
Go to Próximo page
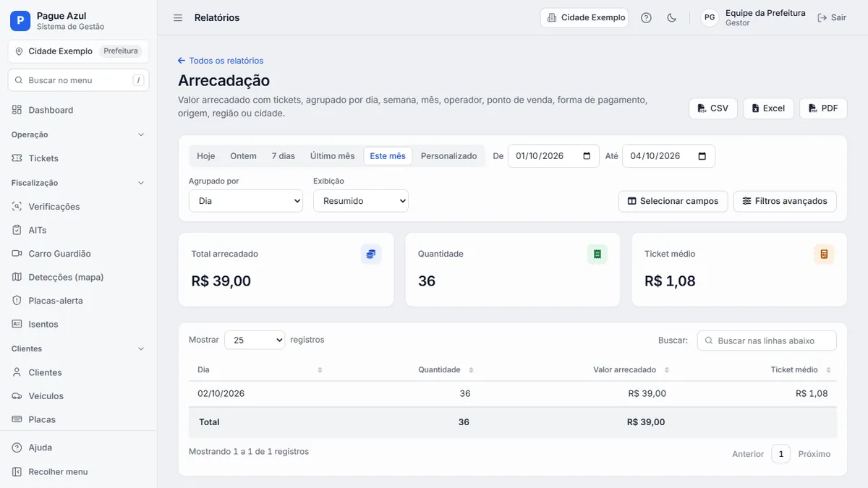[814, 454]
